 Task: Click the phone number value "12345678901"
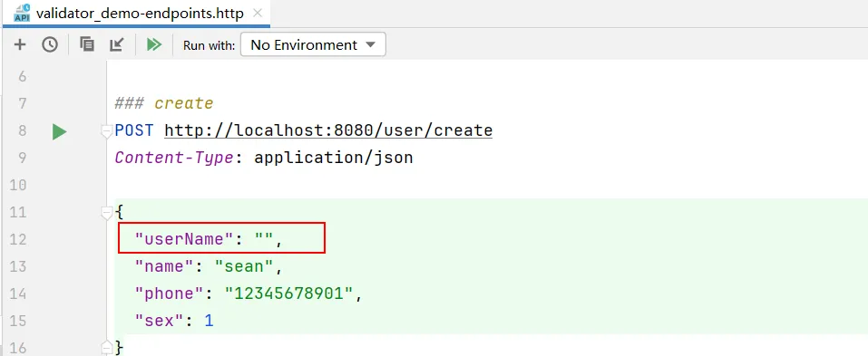point(289,293)
